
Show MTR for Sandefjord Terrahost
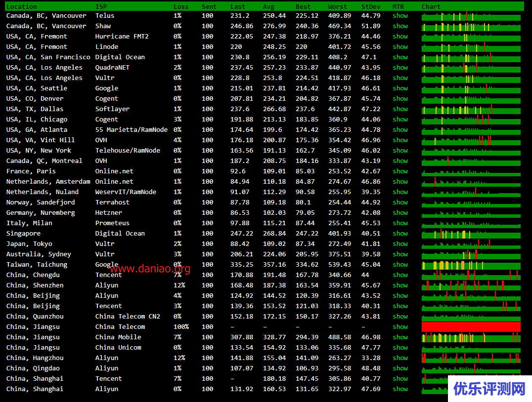click(x=400, y=202)
